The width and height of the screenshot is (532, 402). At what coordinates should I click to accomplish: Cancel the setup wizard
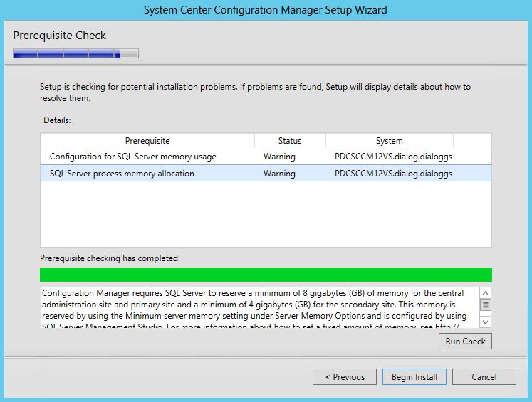click(484, 377)
